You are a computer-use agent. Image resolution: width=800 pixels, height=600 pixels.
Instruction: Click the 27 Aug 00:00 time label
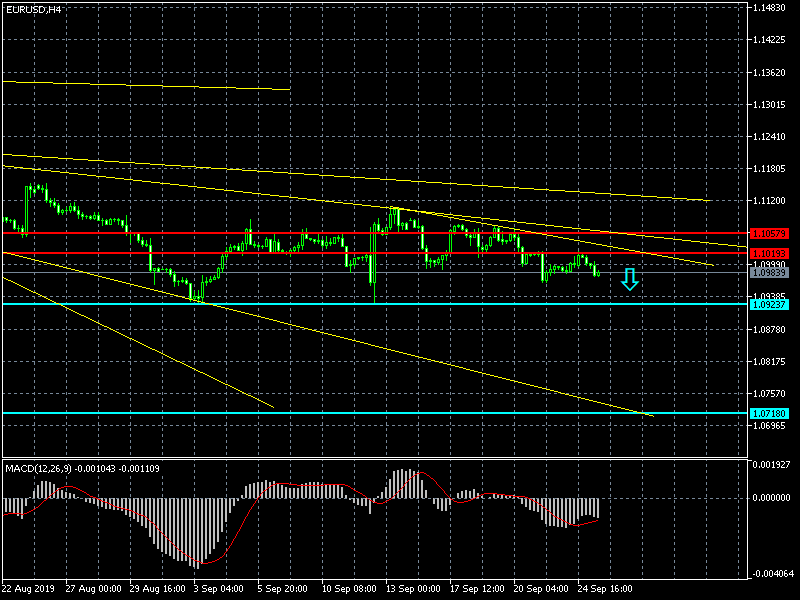pos(95,588)
